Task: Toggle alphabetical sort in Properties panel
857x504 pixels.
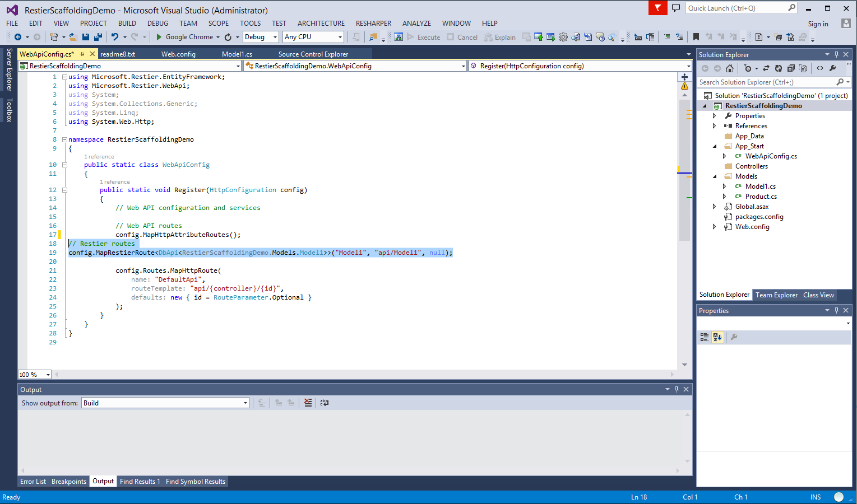Action: click(x=717, y=337)
